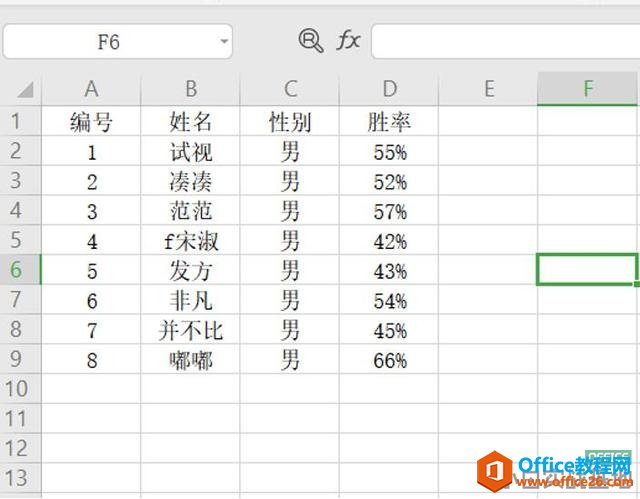Select the cell with 66% value
This screenshot has height=499, width=640.
coord(389,359)
